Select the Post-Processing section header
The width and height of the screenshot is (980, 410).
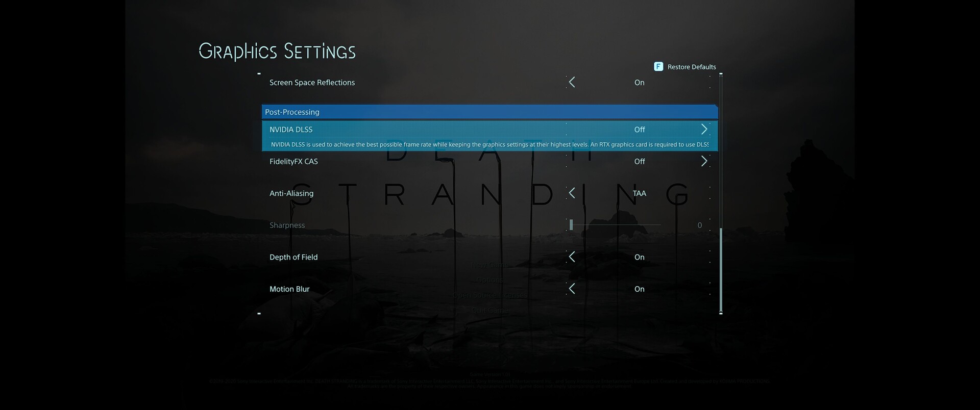pos(490,112)
